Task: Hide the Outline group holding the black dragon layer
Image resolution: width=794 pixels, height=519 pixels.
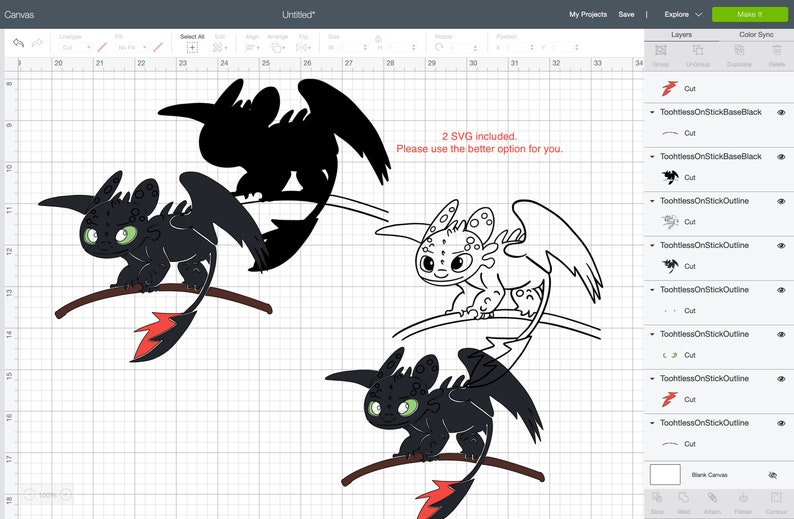Action: [x=781, y=246]
